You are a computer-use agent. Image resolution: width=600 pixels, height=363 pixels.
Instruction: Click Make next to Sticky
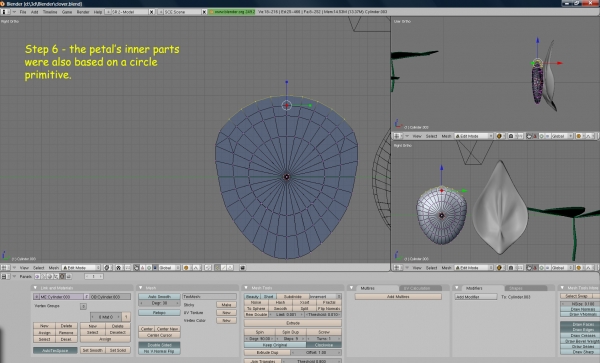tap(226, 305)
